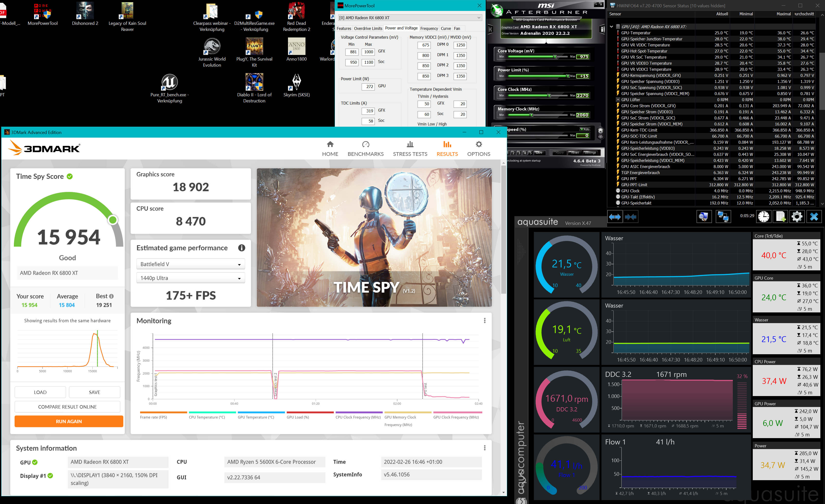Open the Battlefield V game dropdown
825x504 pixels.
click(x=190, y=264)
